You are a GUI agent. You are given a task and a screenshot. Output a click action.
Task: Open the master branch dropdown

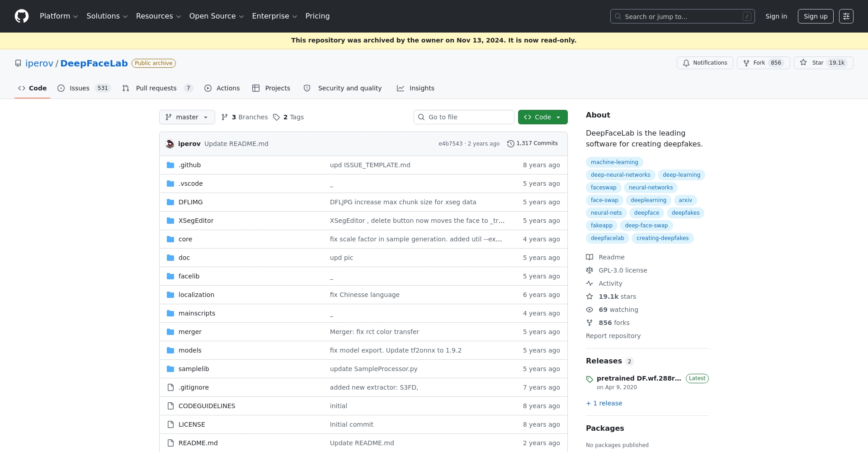click(x=187, y=117)
